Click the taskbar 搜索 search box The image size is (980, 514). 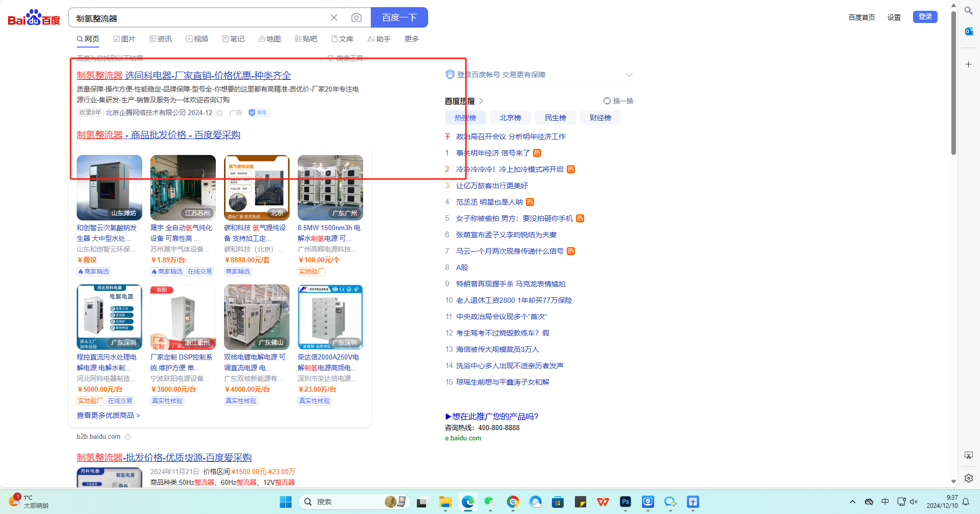pos(354,502)
